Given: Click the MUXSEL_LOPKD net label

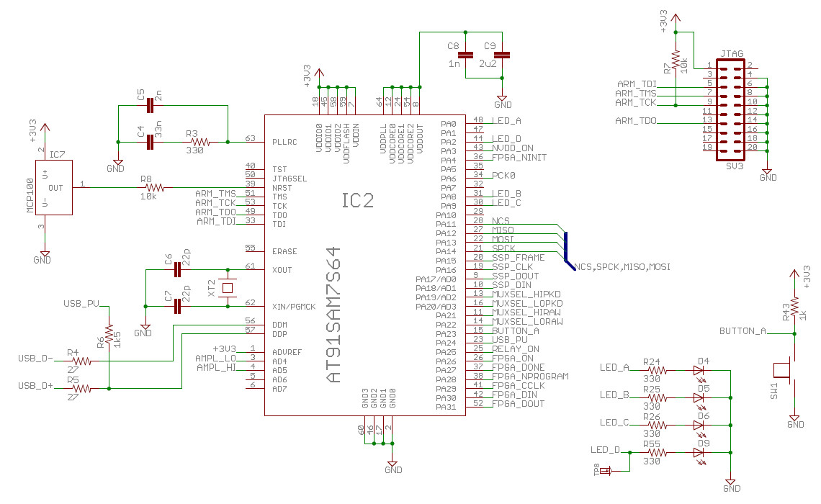Looking at the screenshot, I should [x=527, y=303].
